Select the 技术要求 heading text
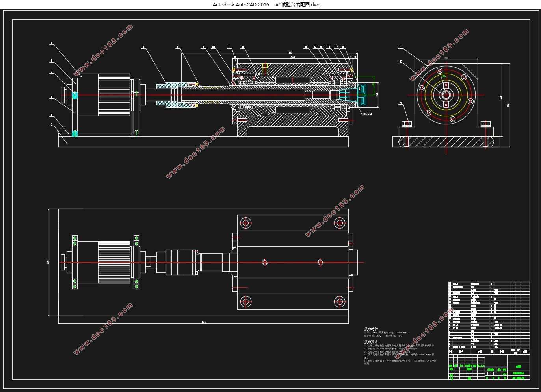 [371, 342]
